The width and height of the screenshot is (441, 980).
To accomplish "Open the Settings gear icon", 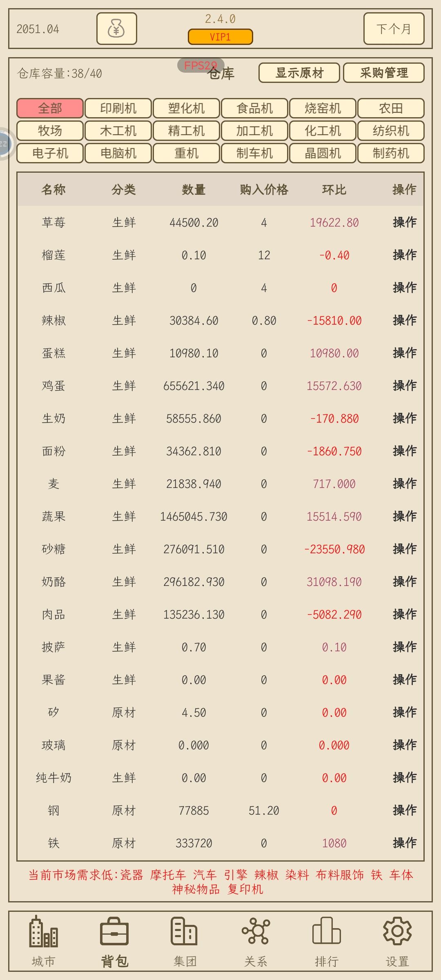I will coord(397,932).
